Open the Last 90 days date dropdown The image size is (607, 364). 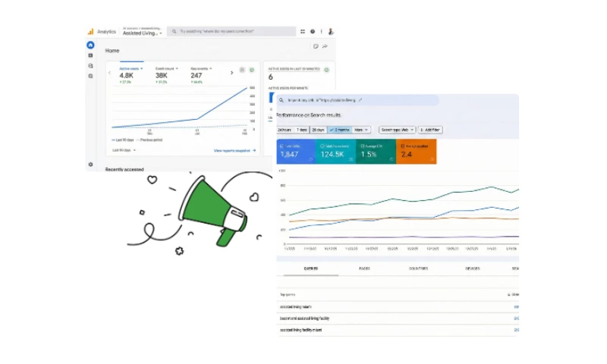pyautogui.click(x=124, y=150)
